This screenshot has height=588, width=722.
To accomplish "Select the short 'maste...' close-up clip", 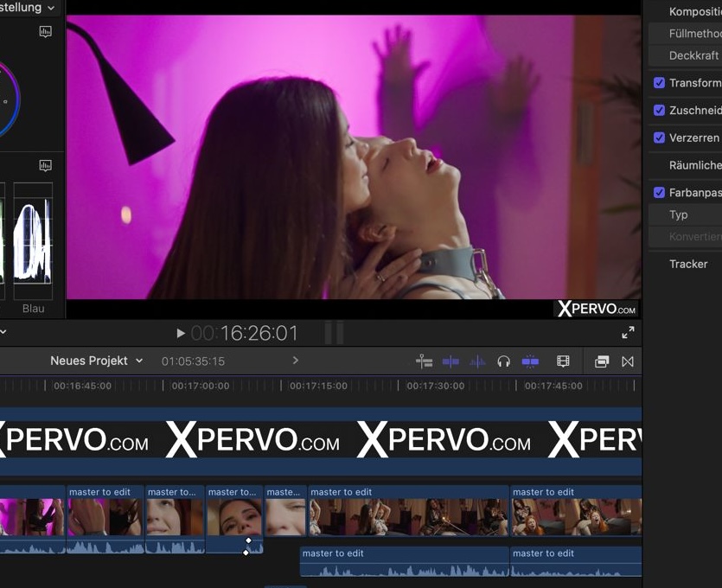I will click(x=285, y=511).
